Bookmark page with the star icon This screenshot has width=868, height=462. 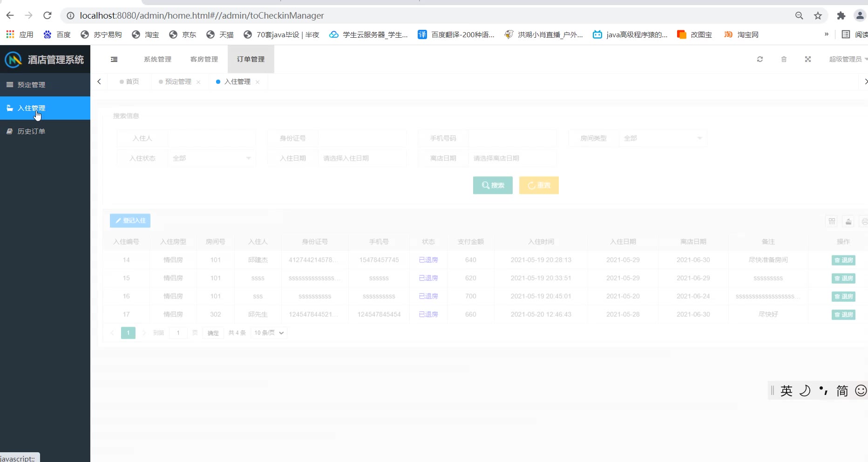[818, 15]
